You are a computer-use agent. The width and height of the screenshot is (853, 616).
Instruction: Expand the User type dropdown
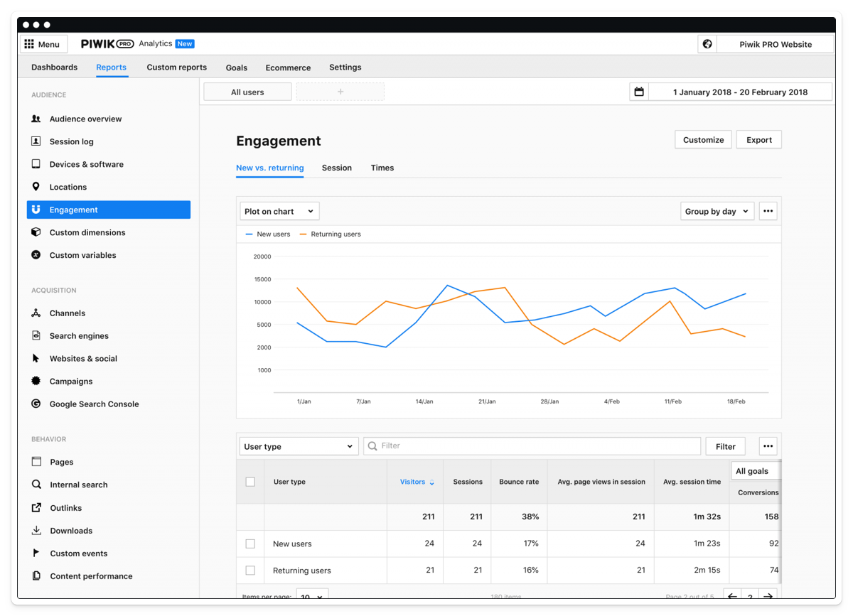(299, 446)
